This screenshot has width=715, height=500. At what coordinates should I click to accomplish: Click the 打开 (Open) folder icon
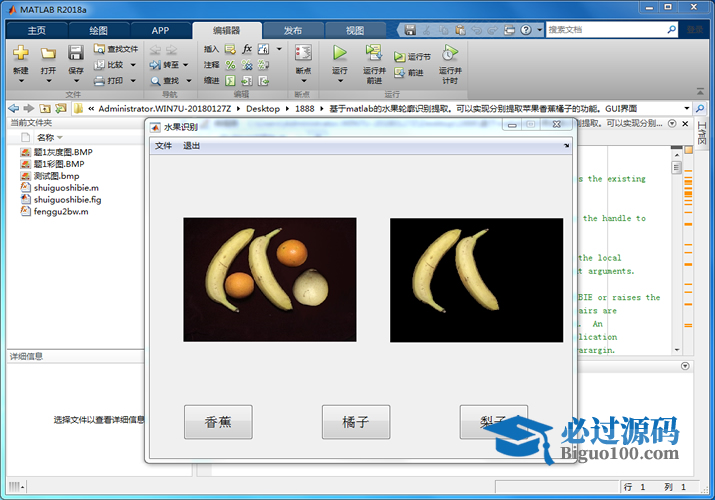(x=48, y=53)
